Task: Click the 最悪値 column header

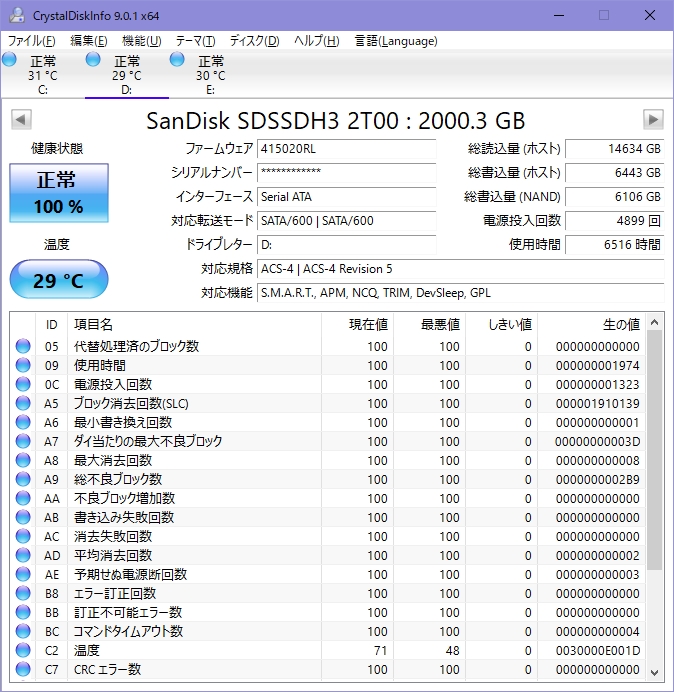Action: [x=429, y=325]
